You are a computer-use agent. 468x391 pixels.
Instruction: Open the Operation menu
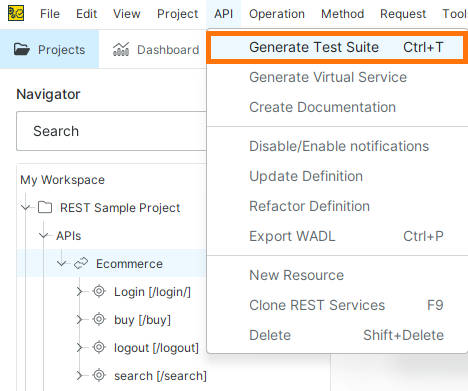click(277, 14)
